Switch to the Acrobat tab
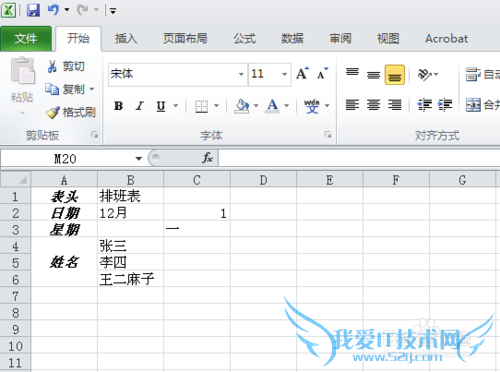Screen dimensions: 500x372 point(447,39)
